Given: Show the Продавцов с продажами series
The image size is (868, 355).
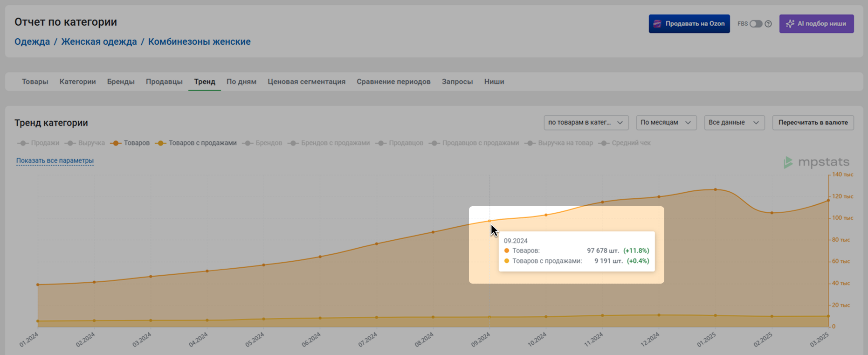Looking at the screenshot, I should pyautogui.click(x=474, y=143).
